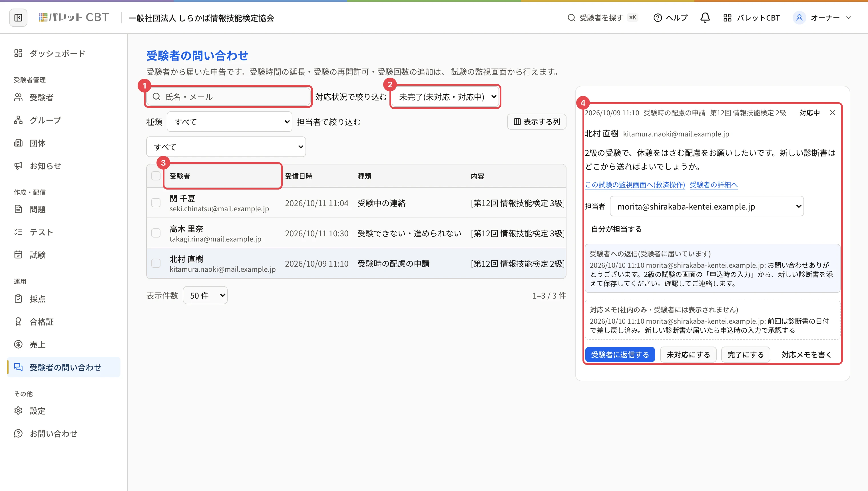The image size is (868, 491).
Task: Click the 問題 document icon in the sidebar
Action: tap(18, 209)
